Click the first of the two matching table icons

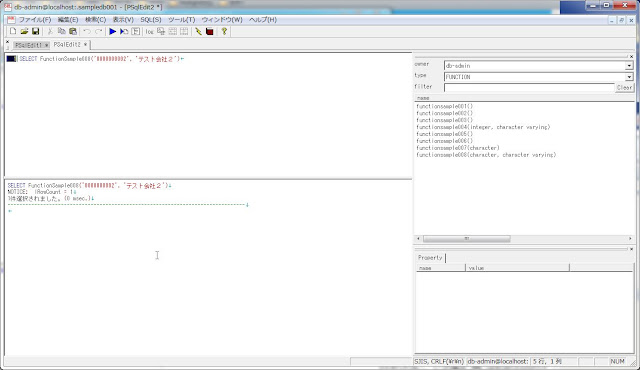(x=173, y=31)
